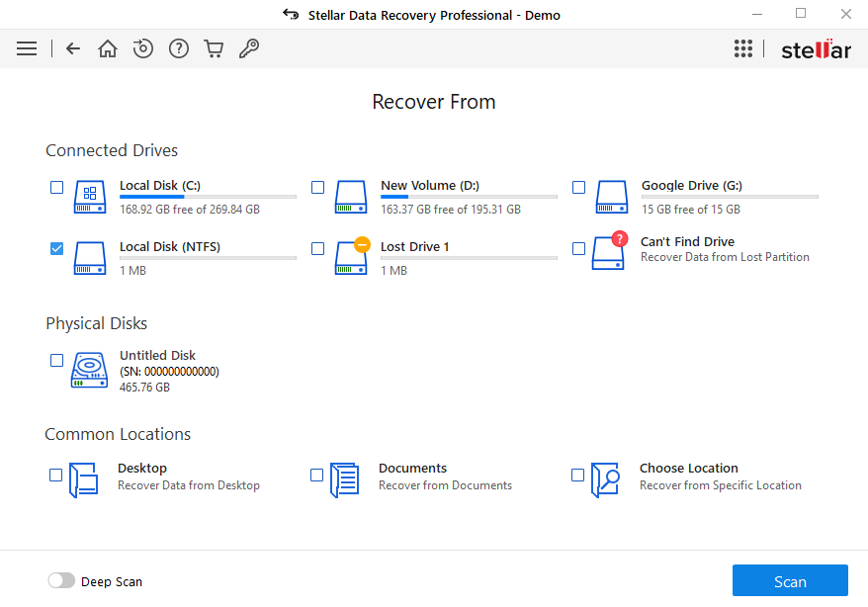868x607 pixels.
Task: Open the apps grid icon
Action: pyautogui.click(x=743, y=48)
